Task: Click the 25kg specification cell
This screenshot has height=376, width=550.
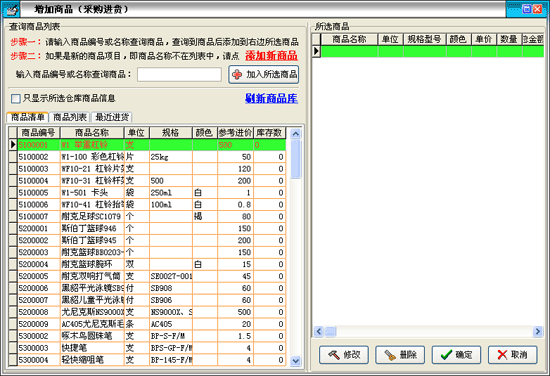Action: [x=171, y=157]
